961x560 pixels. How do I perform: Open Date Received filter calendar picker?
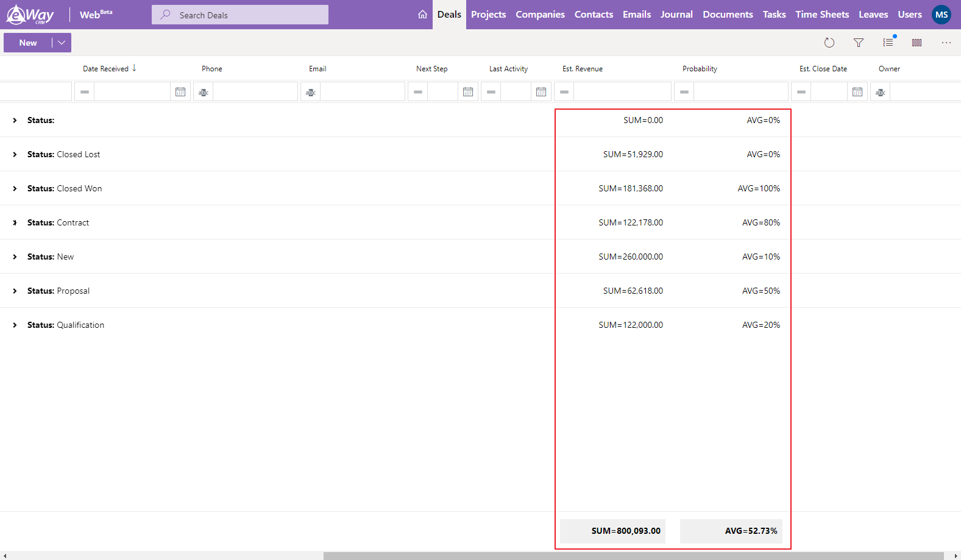coord(180,92)
